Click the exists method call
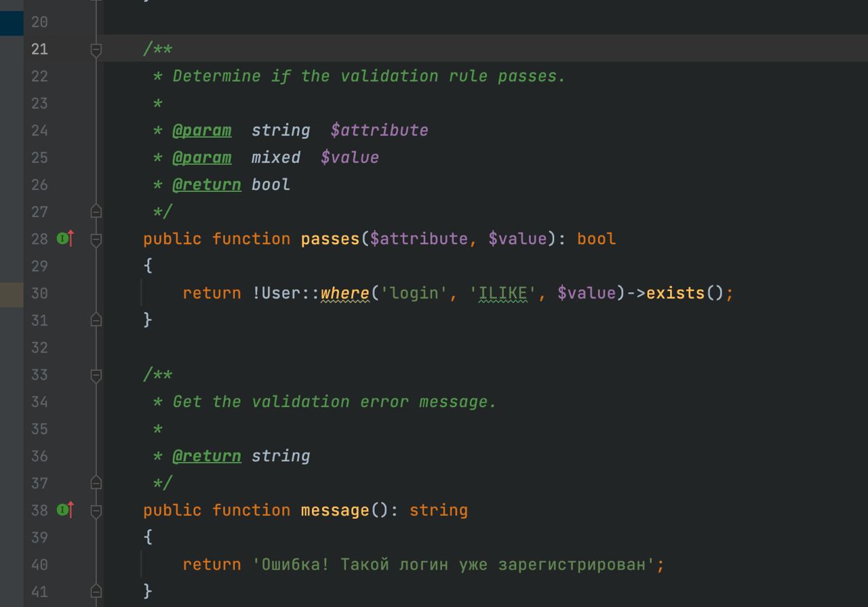This screenshot has height=607, width=868. (676, 293)
